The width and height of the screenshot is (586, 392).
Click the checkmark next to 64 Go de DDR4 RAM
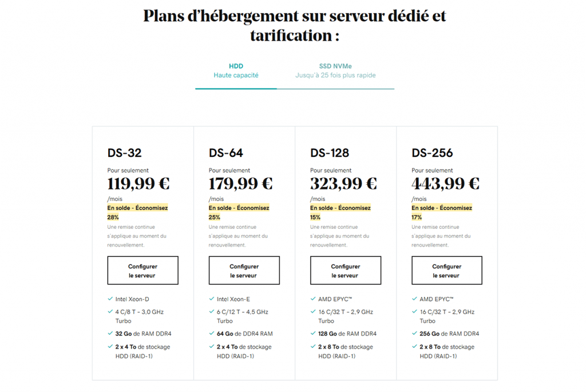[211, 333]
